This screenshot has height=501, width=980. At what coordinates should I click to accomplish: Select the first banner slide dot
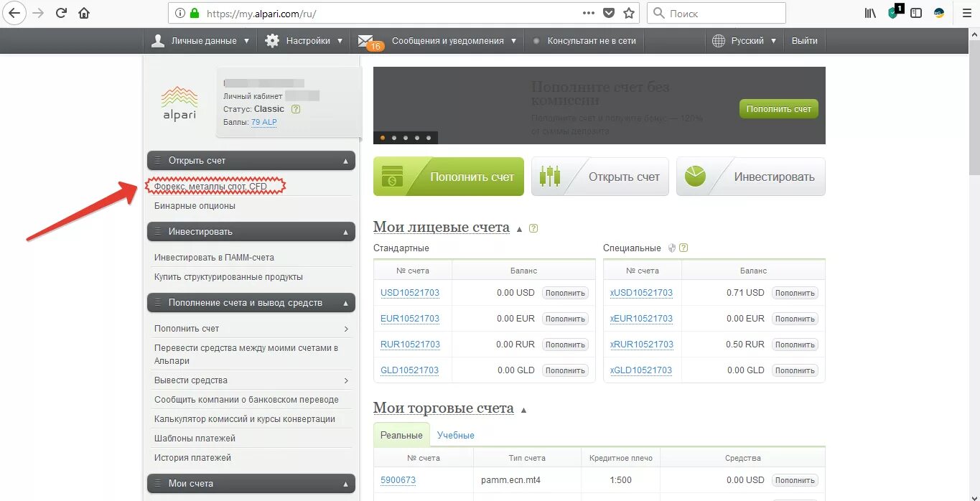[383, 137]
